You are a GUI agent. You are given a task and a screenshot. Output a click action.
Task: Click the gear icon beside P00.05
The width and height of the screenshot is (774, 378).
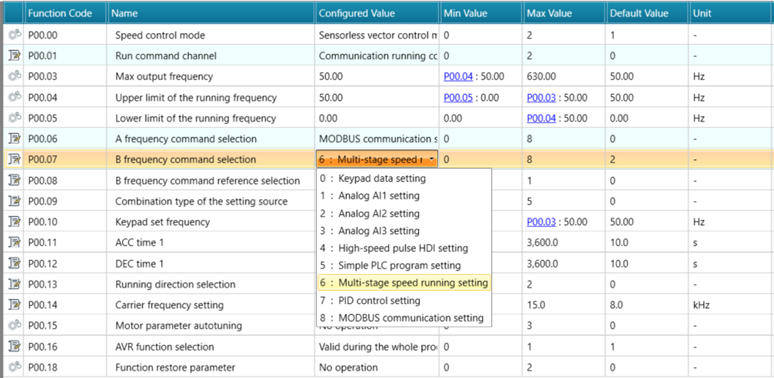coord(14,118)
